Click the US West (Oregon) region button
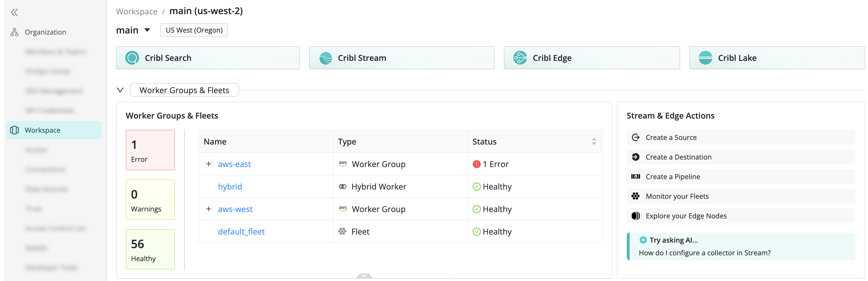The width and height of the screenshot is (868, 281). click(194, 30)
